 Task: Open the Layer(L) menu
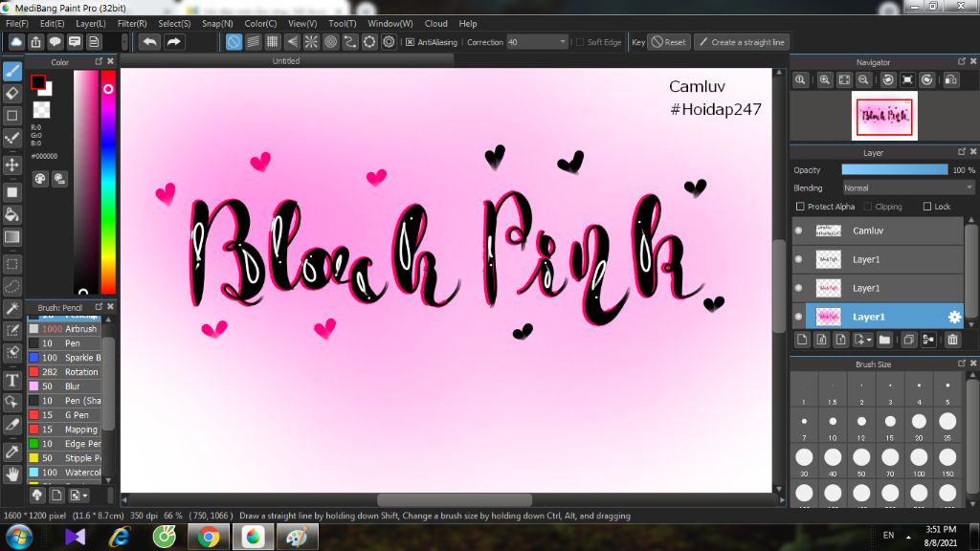click(x=91, y=23)
